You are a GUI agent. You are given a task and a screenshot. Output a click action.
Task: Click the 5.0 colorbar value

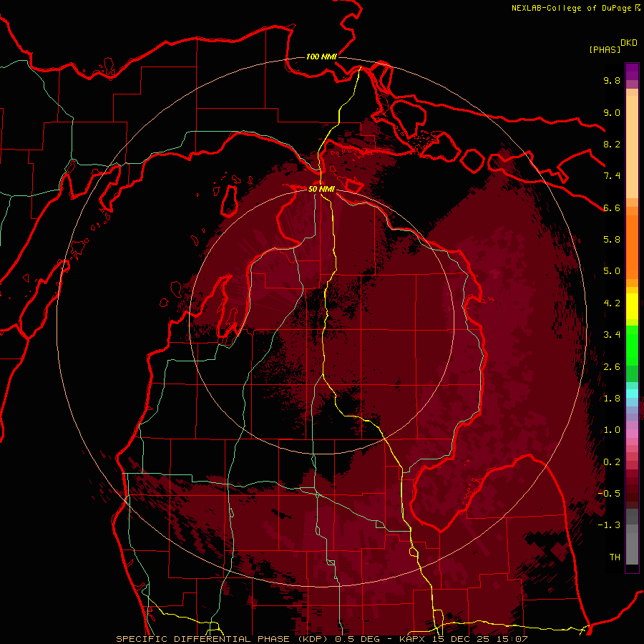(x=612, y=271)
